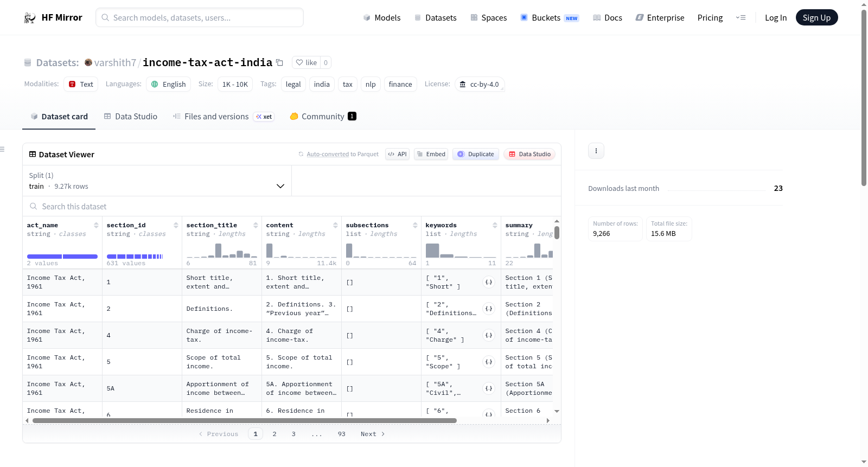
Task: Focus the Search this dataset field
Action: coord(292,206)
